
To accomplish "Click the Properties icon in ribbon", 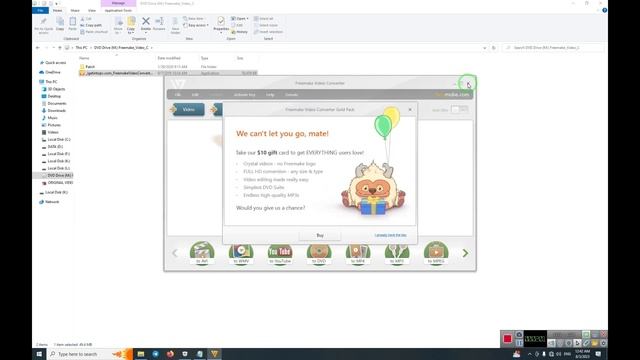I will point(221,24).
